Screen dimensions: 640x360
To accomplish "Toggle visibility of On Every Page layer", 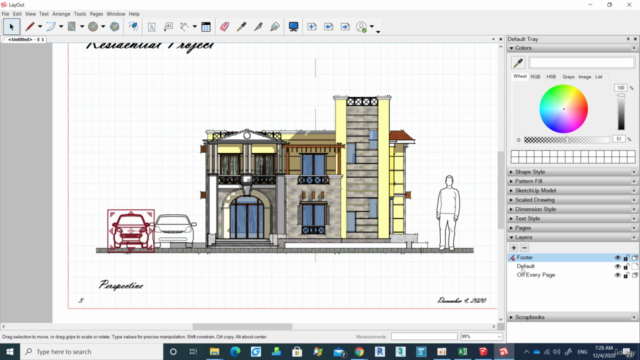I will tap(617, 275).
